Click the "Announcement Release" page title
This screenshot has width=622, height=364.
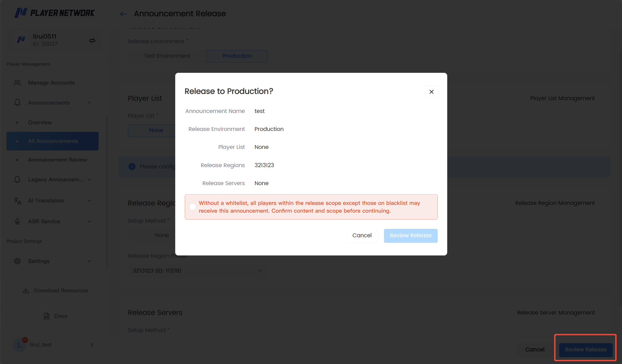180,14
